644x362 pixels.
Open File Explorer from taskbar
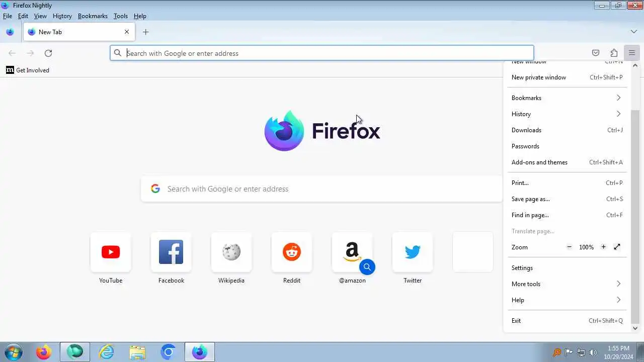pyautogui.click(x=137, y=352)
